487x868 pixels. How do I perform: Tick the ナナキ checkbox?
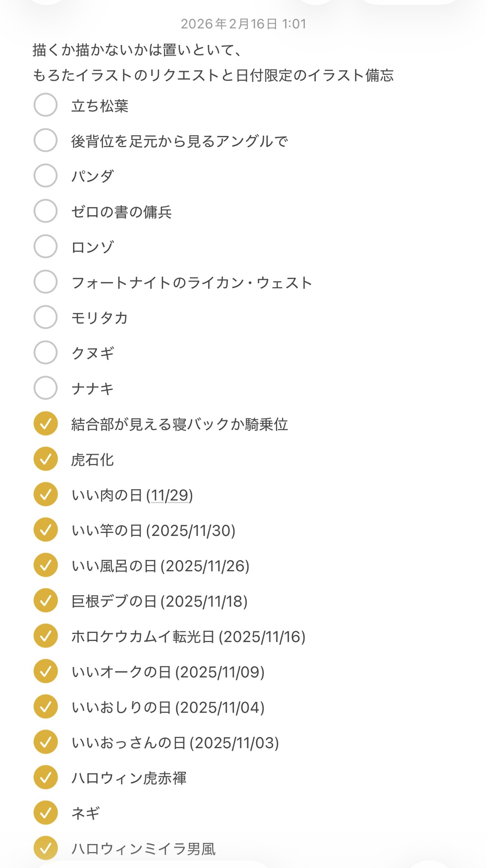click(46, 388)
